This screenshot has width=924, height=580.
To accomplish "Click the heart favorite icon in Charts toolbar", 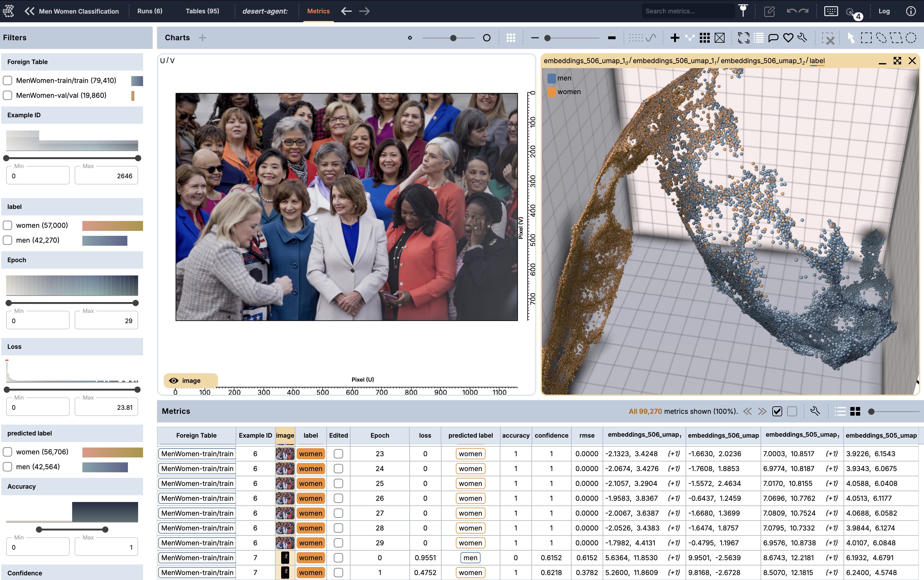I will click(x=788, y=37).
